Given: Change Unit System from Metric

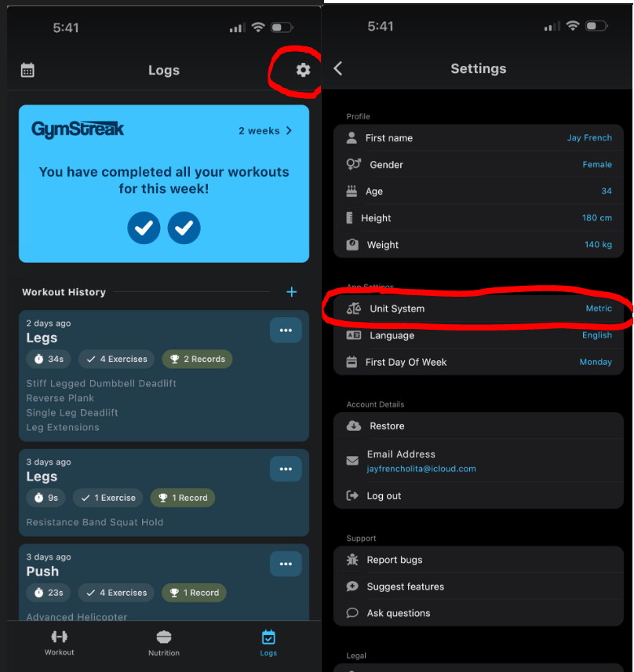Looking at the screenshot, I should pyautogui.click(x=479, y=309).
